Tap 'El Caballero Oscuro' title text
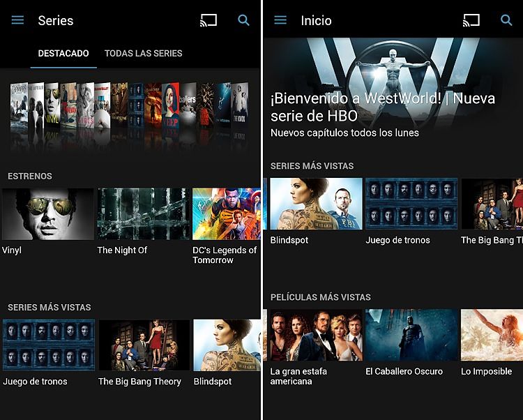This screenshot has width=523, height=420. coord(404,371)
